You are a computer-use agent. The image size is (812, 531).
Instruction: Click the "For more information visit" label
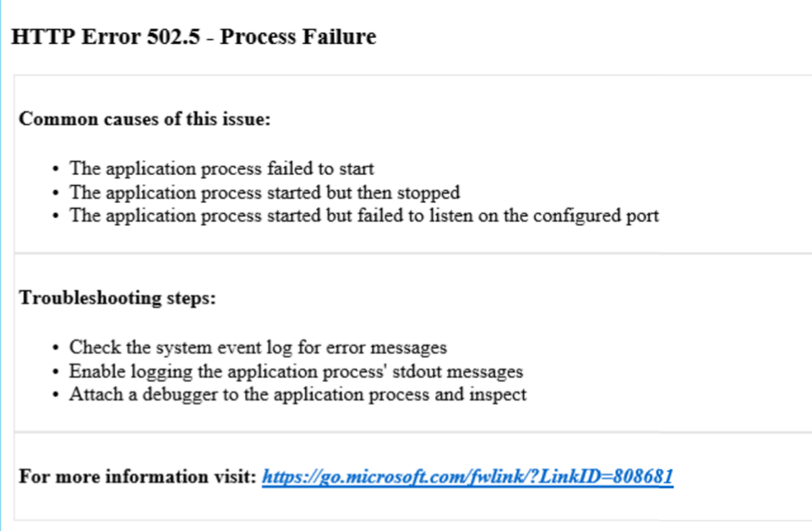click(137, 477)
